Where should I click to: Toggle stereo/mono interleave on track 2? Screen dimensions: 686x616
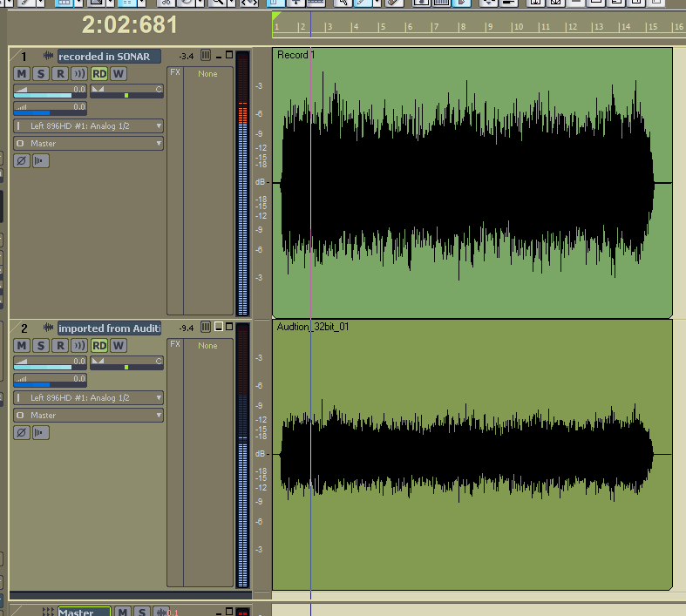[41, 432]
